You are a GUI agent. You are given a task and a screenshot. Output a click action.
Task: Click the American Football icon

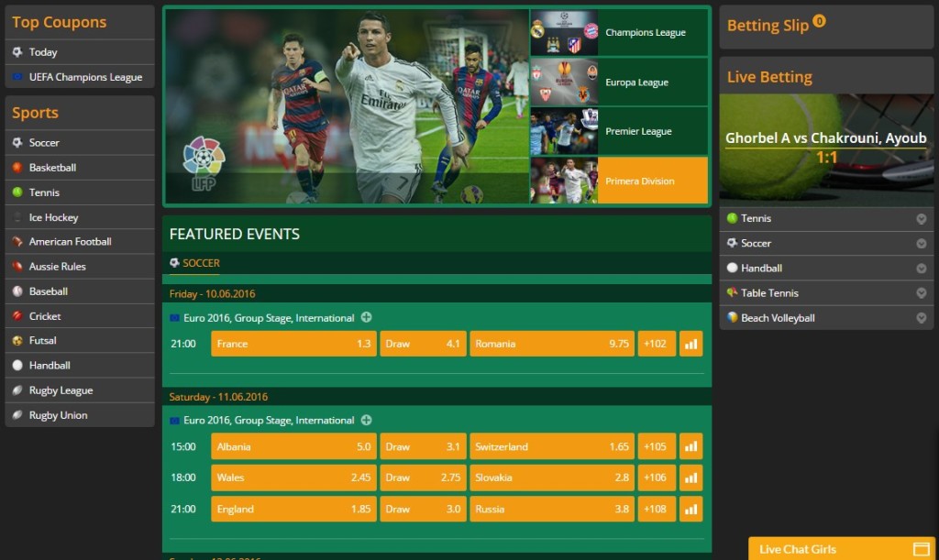pyautogui.click(x=17, y=242)
